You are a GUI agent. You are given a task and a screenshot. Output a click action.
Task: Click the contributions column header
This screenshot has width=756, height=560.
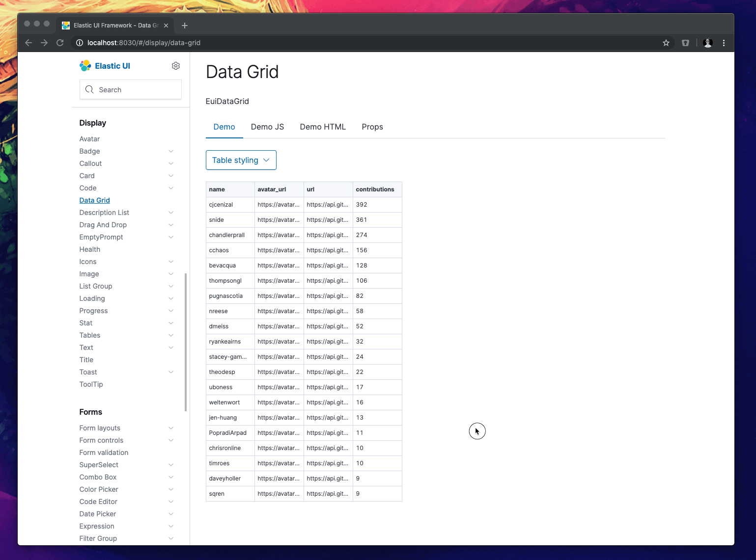tap(378, 189)
